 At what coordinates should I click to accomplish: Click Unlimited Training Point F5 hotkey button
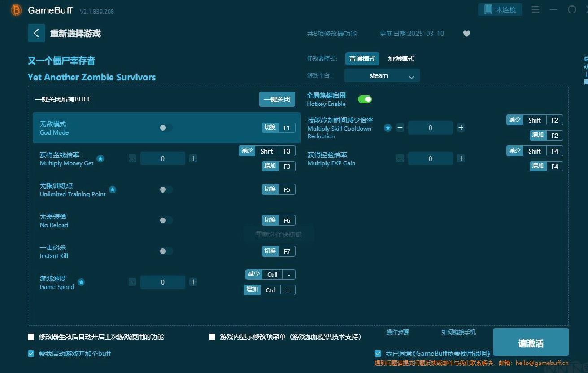coord(279,189)
